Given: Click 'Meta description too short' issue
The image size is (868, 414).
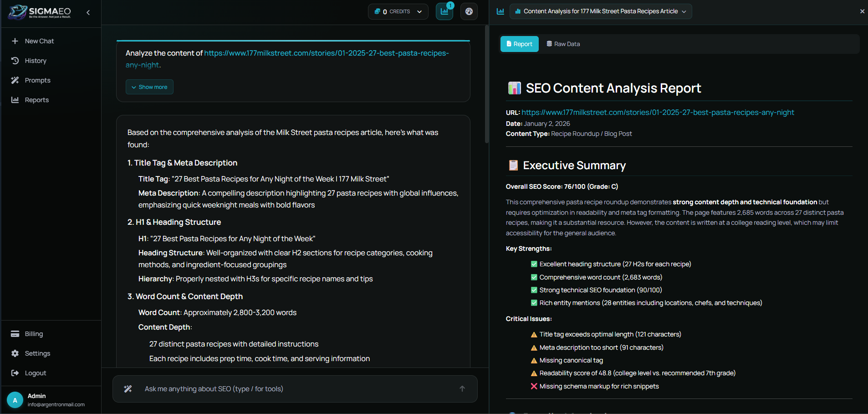Looking at the screenshot, I should (x=602, y=347).
